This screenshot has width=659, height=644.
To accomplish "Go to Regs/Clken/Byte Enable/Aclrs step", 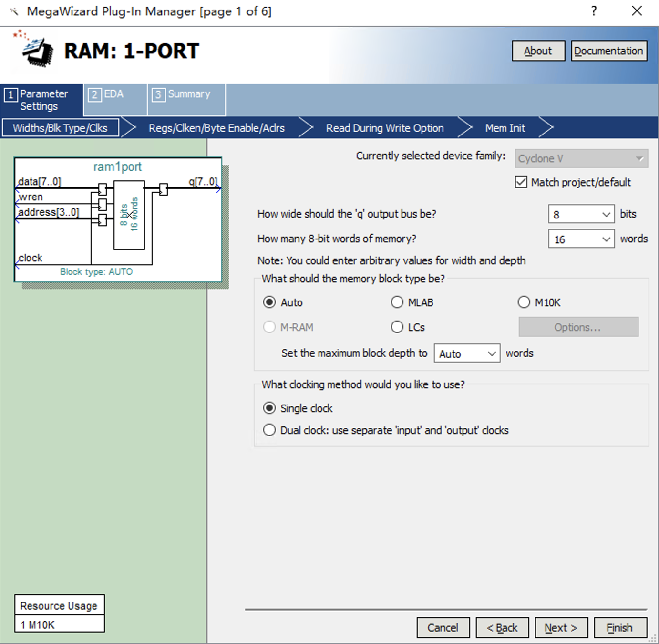I will tap(216, 128).
